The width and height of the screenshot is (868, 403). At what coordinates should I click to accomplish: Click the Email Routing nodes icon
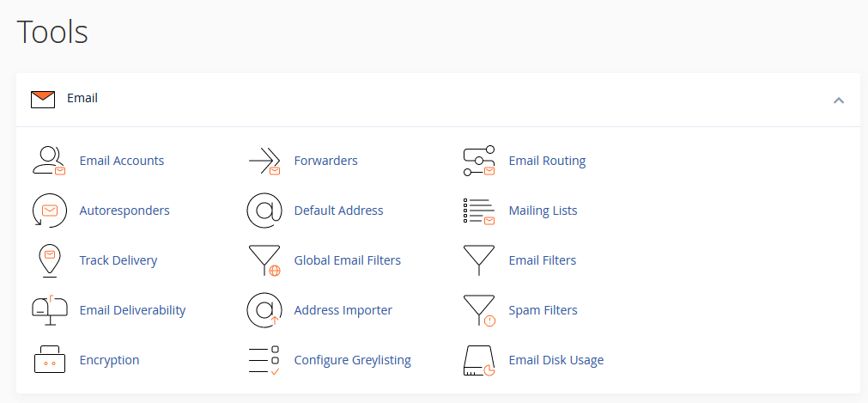(x=479, y=161)
